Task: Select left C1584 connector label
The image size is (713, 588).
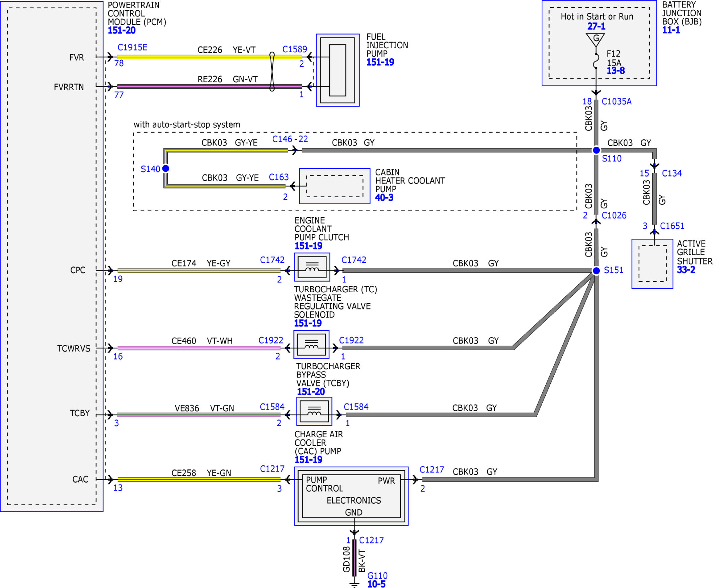Action: pyautogui.click(x=272, y=407)
